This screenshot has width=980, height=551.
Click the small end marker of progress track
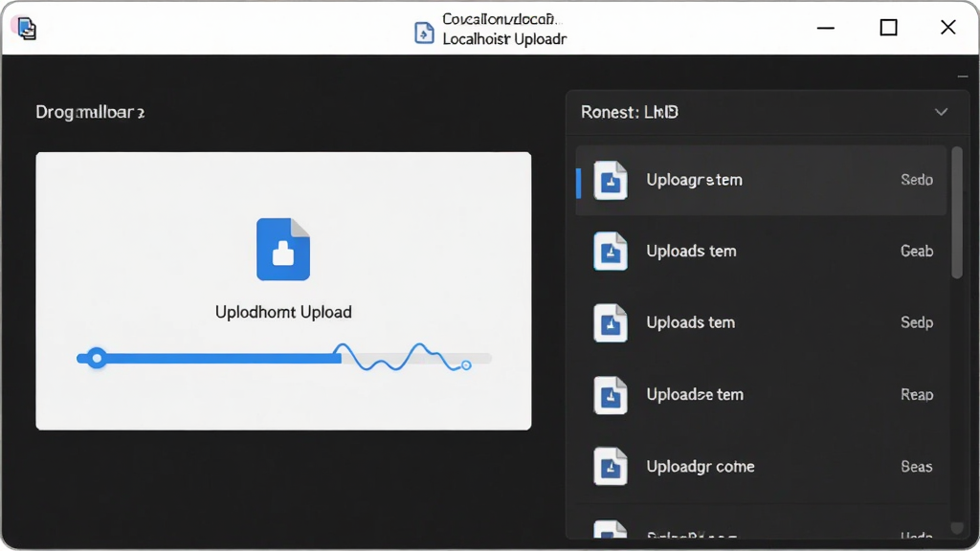pos(466,365)
